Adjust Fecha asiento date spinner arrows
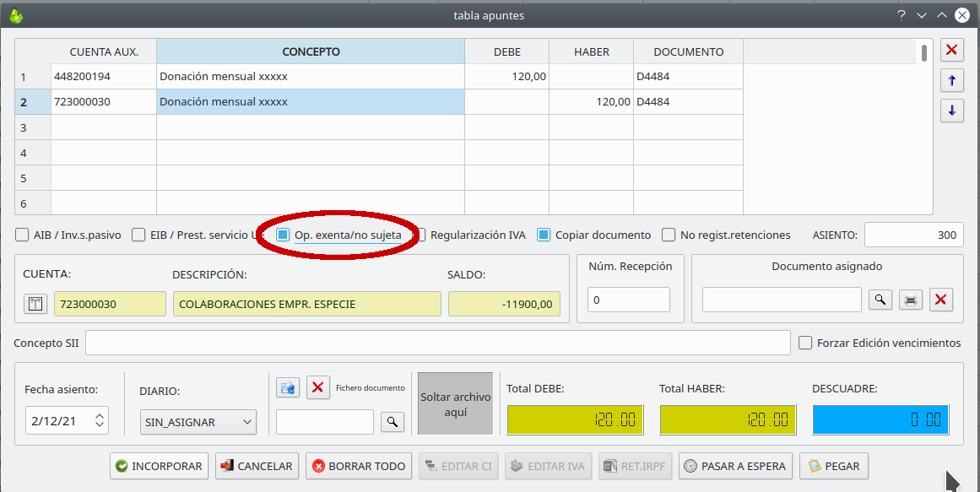Image resolution: width=980 pixels, height=492 pixels. pyautogui.click(x=100, y=421)
